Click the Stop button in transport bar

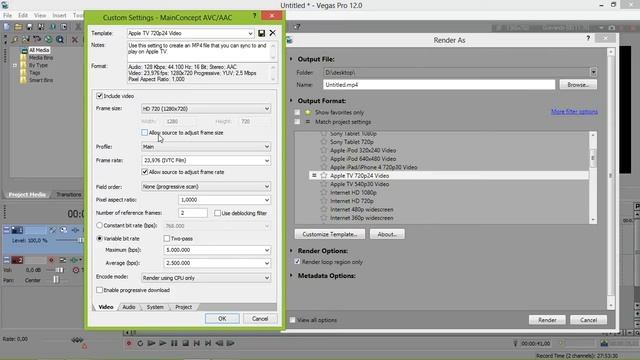pos(186,343)
